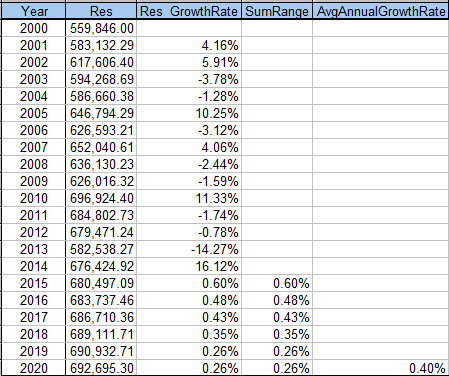
Task: Click the 11.33% growth rate cell
Action: (x=189, y=198)
